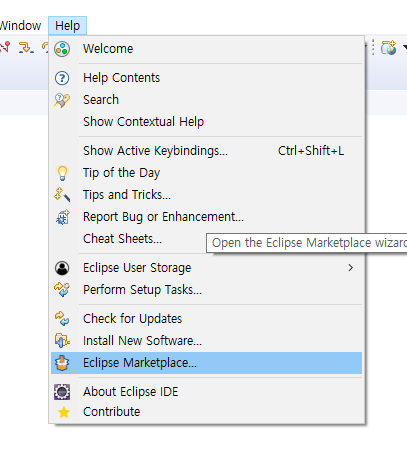Open the Help menu
This screenshot has width=407, height=459.
coord(67,26)
